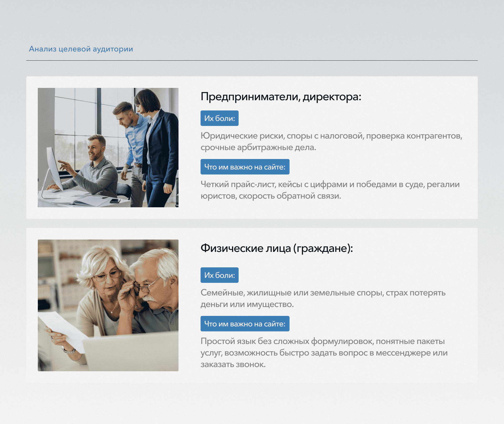Image resolution: width=504 pixels, height=424 pixels.
Task: Select the heading 'Физические лица (граждане):'
Action: [277, 248]
